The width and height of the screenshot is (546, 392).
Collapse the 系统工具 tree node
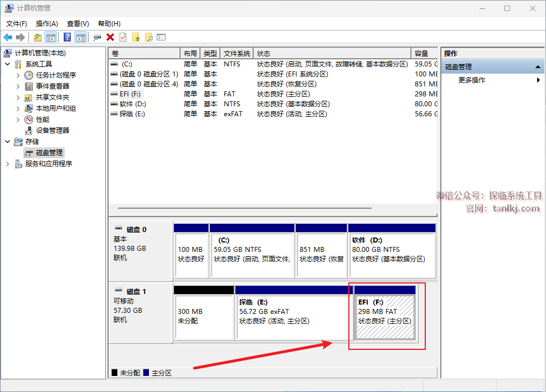(x=8, y=64)
